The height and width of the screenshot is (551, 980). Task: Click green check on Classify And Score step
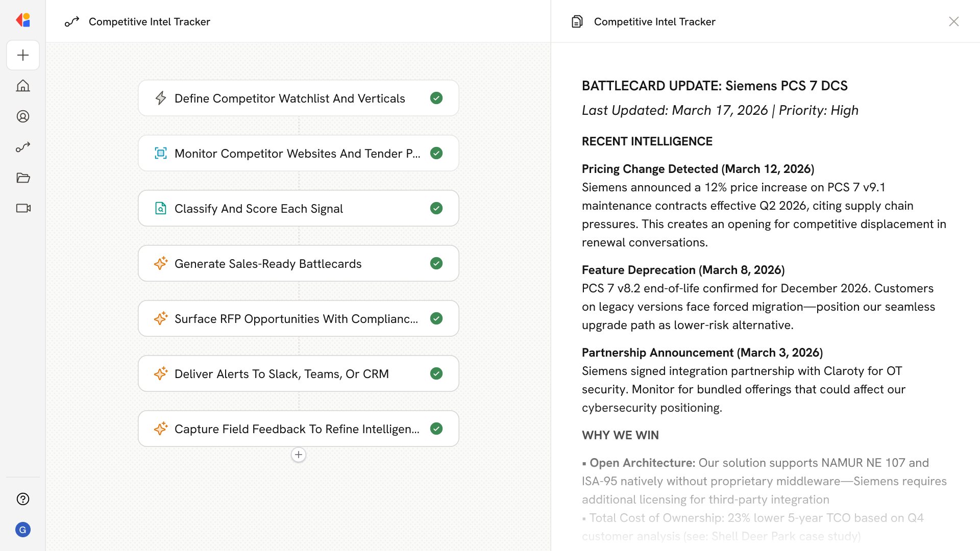click(x=436, y=208)
